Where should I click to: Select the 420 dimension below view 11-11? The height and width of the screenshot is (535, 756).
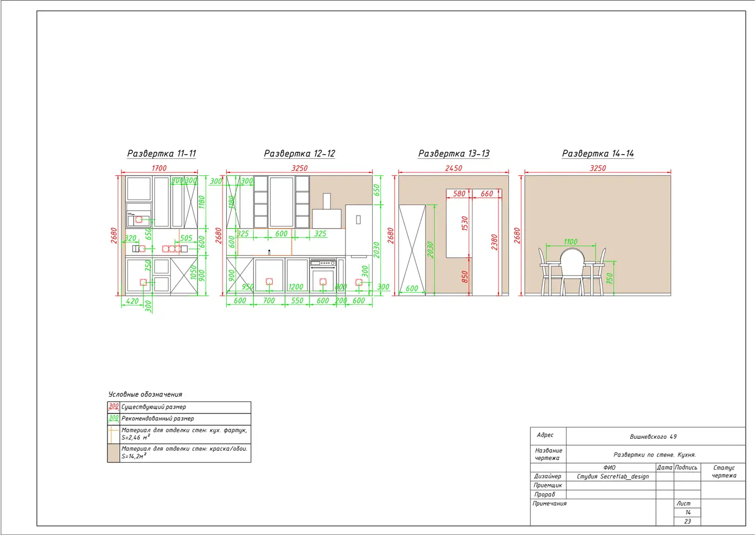[x=132, y=301]
